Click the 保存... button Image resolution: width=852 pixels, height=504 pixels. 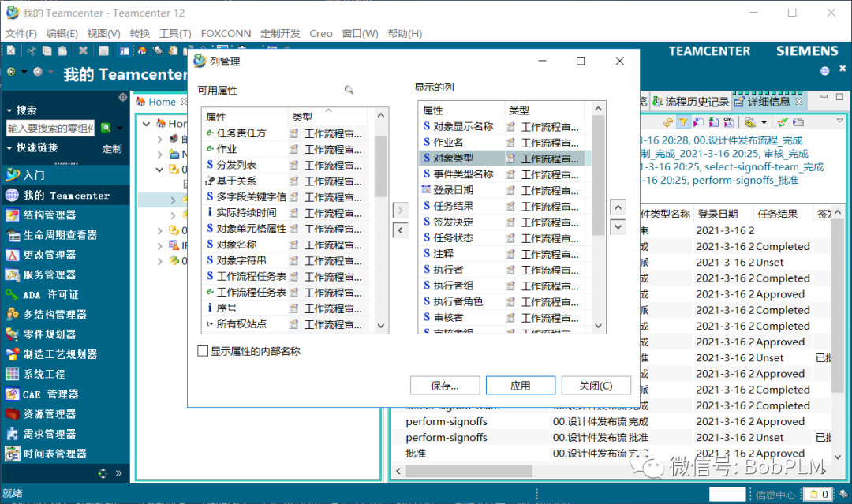[x=445, y=386]
